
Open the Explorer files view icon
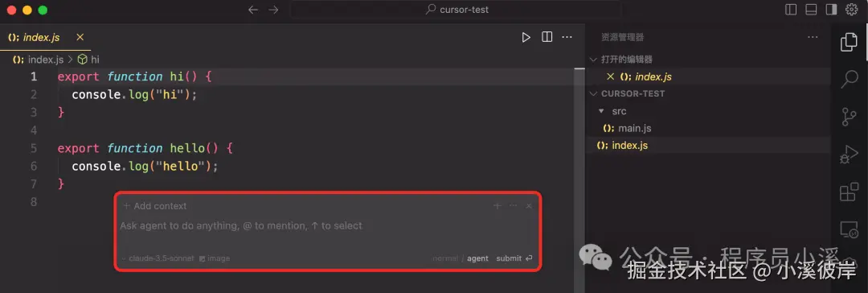849,42
